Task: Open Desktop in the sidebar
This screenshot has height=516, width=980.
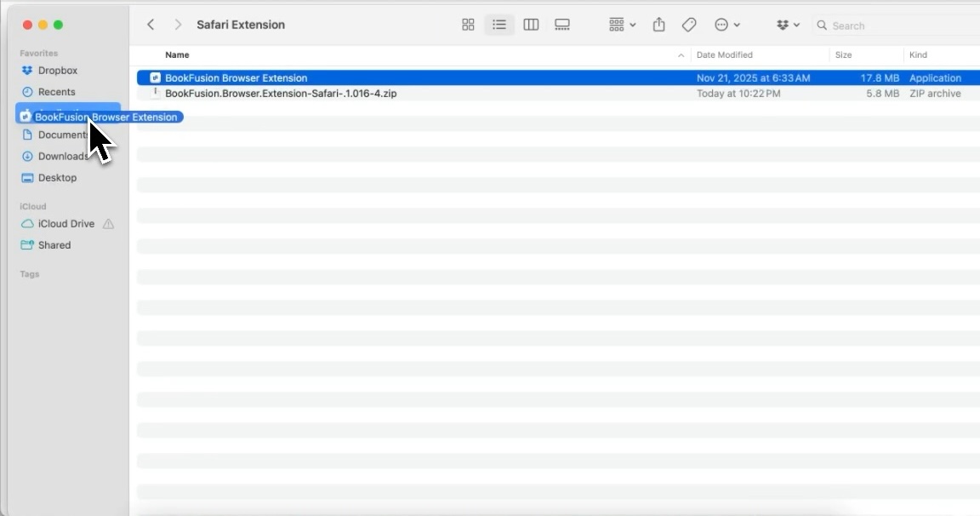Action: (x=57, y=178)
